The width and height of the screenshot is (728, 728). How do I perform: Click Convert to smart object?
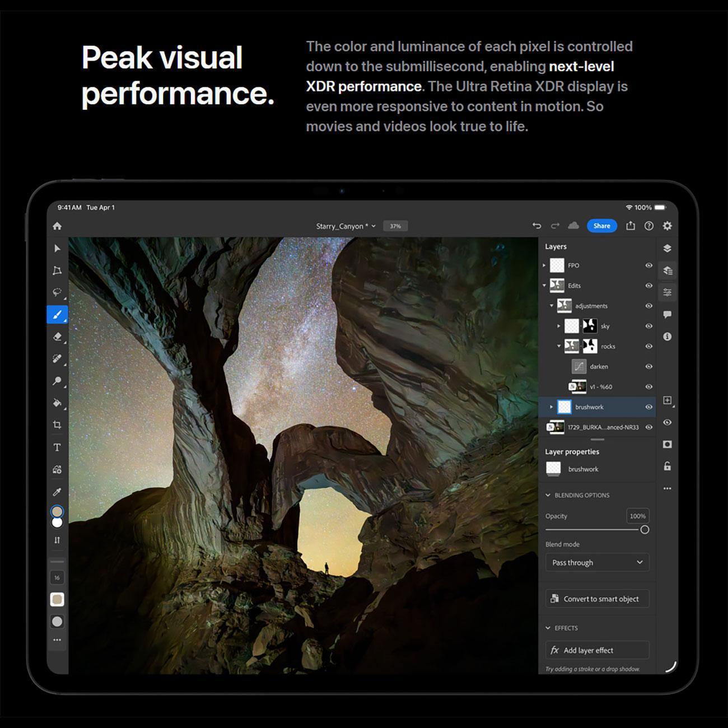(x=597, y=599)
